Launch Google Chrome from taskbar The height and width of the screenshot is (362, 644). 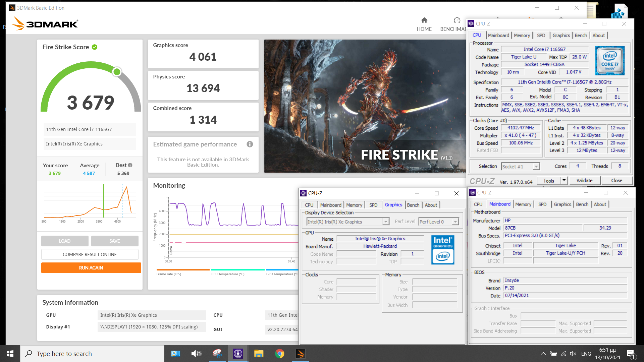click(x=279, y=354)
